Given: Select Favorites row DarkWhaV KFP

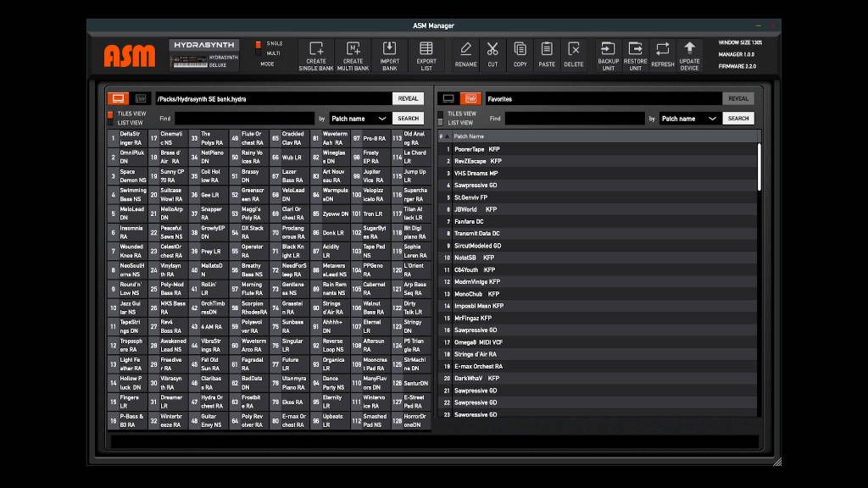Looking at the screenshot, I should (597, 379).
